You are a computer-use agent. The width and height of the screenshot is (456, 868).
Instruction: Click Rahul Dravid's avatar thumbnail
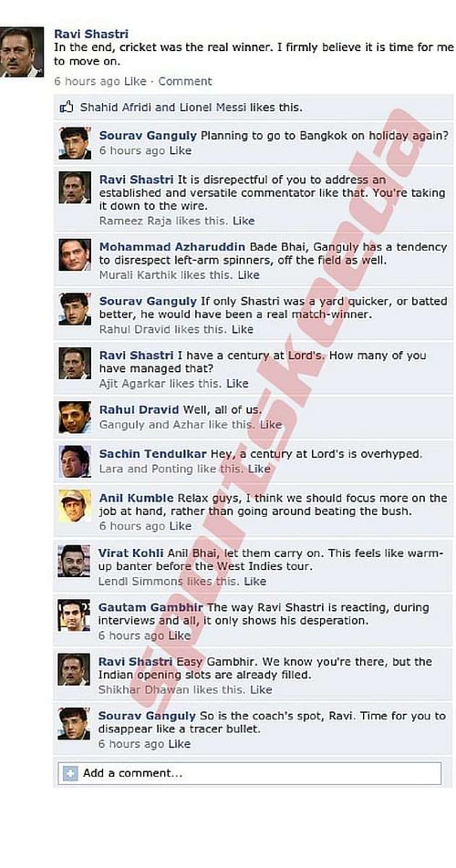(x=75, y=418)
